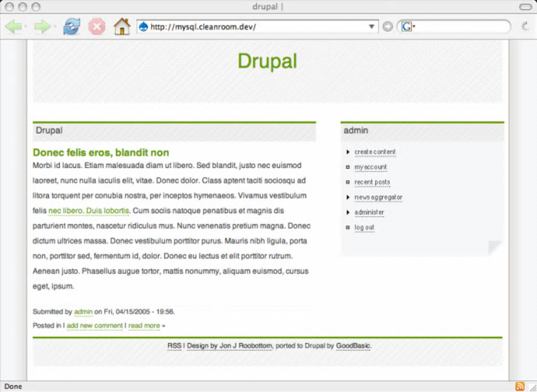Open the recent posts menu item

[x=372, y=182]
